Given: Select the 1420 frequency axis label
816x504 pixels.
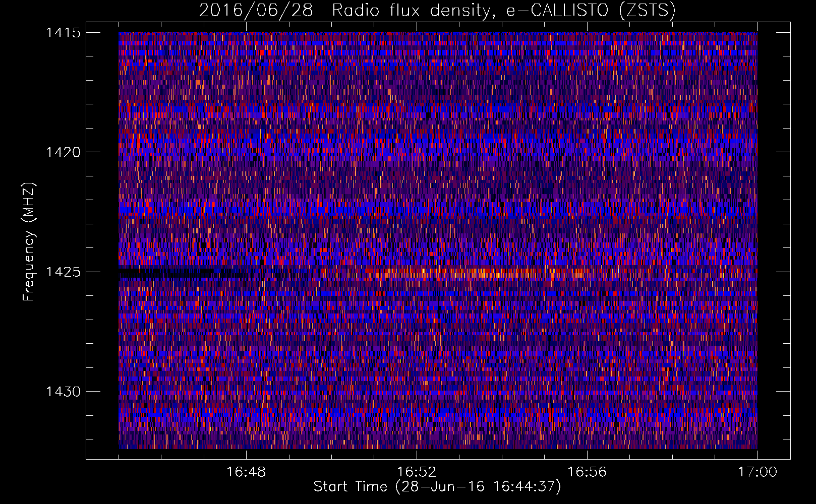Looking at the screenshot, I should pyautogui.click(x=63, y=152).
